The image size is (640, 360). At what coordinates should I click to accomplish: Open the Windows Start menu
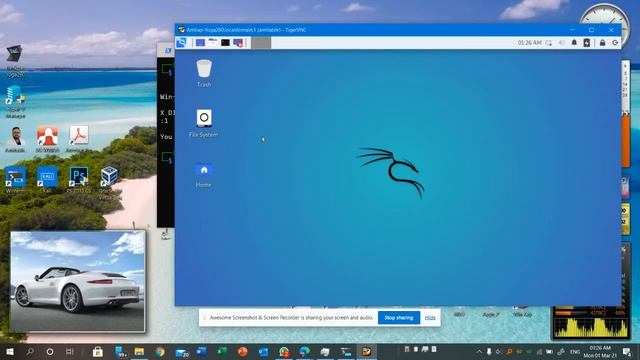[9, 351]
